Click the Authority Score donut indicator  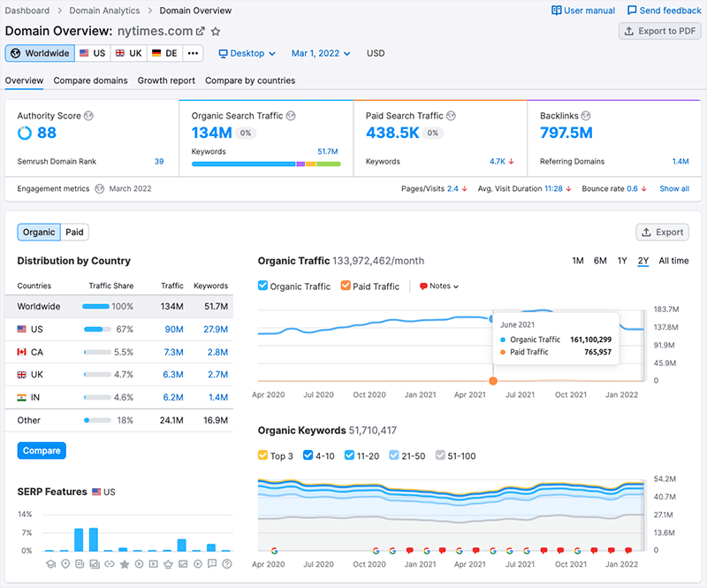[25, 133]
